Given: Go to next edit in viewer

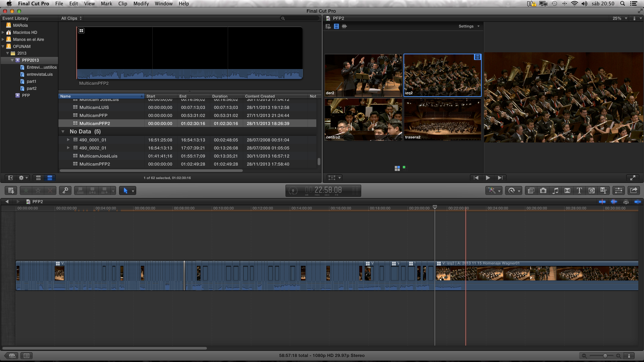Looking at the screenshot, I should point(500,178).
